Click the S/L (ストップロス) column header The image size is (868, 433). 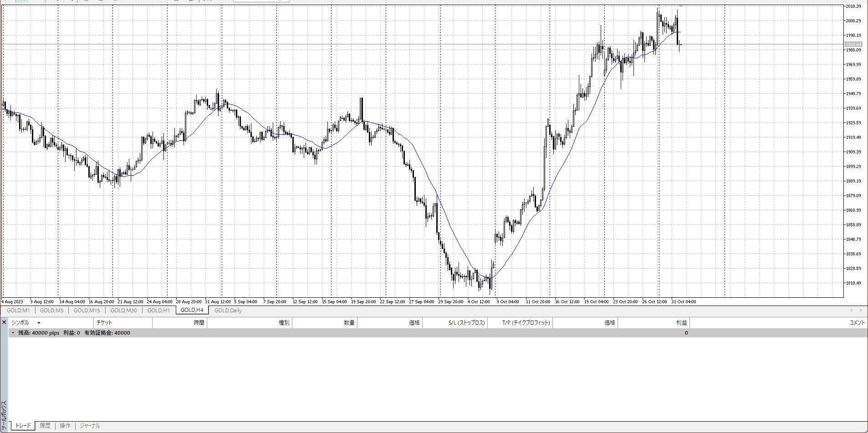tap(466, 323)
